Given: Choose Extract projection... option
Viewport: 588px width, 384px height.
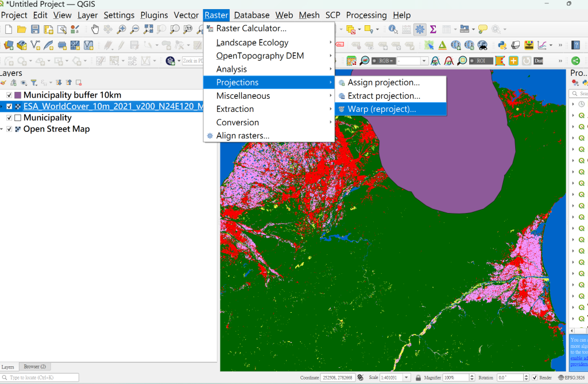Looking at the screenshot, I should (390, 96).
